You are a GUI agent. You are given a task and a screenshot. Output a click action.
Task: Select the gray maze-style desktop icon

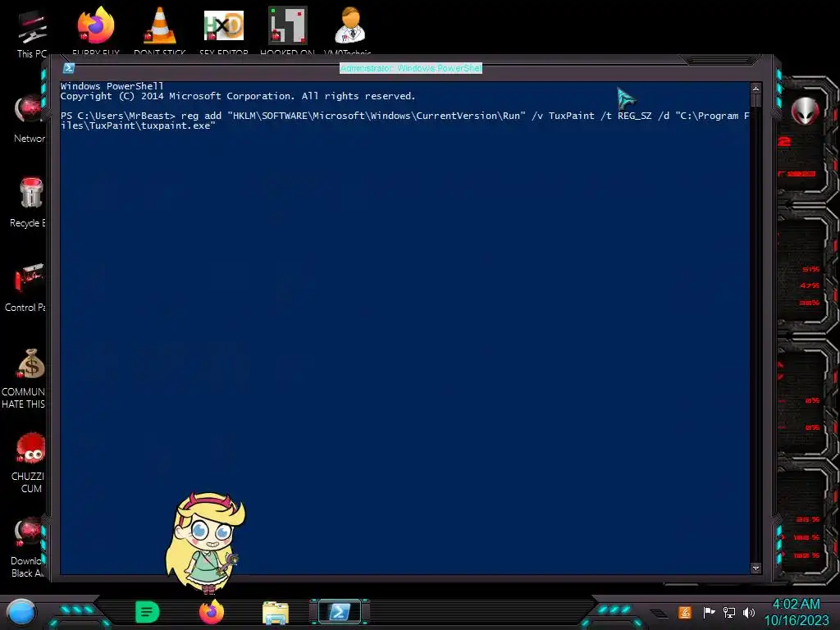click(x=288, y=25)
